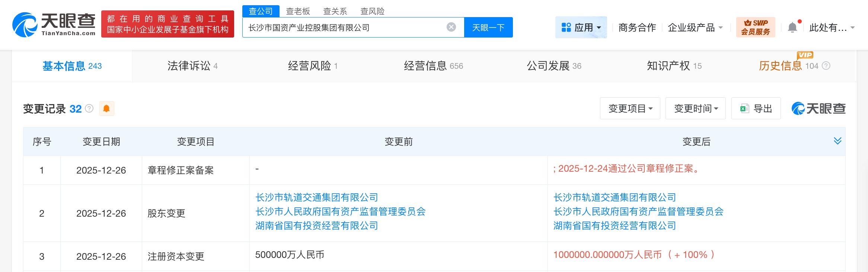The image size is (868, 272).
Task: Click the 天眼一下 search button
Action: 488,27
